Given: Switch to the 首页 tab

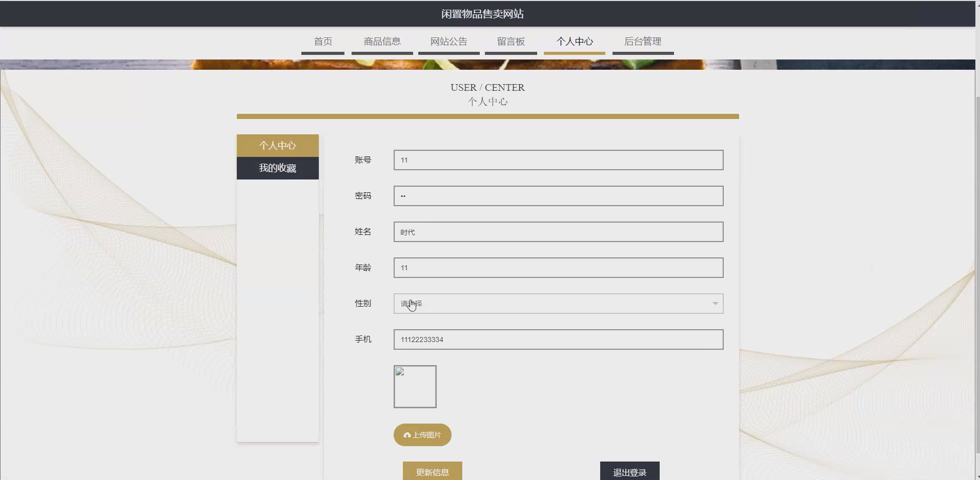Looking at the screenshot, I should 323,42.
